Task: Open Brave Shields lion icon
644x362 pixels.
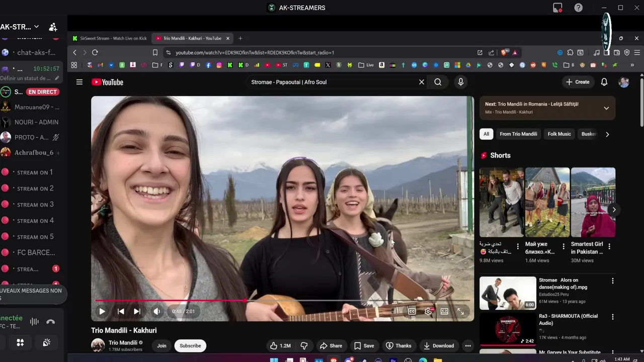Action: [505, 52]
